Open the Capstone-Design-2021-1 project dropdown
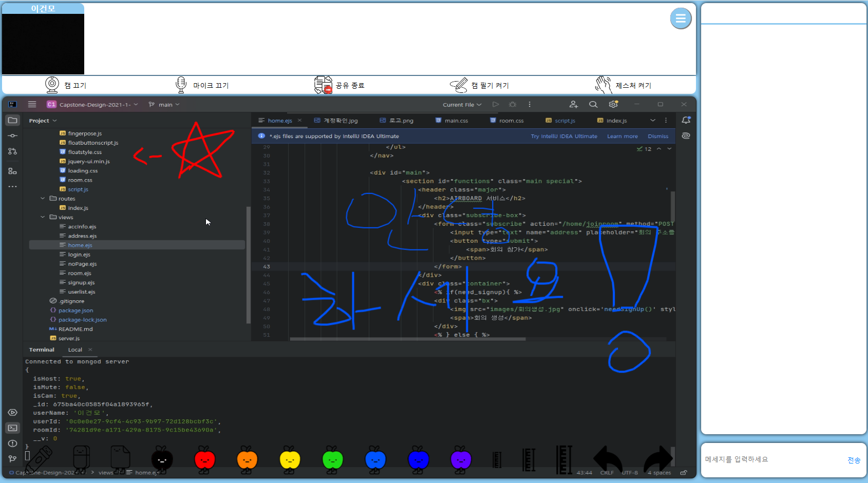 coord(92,104)
